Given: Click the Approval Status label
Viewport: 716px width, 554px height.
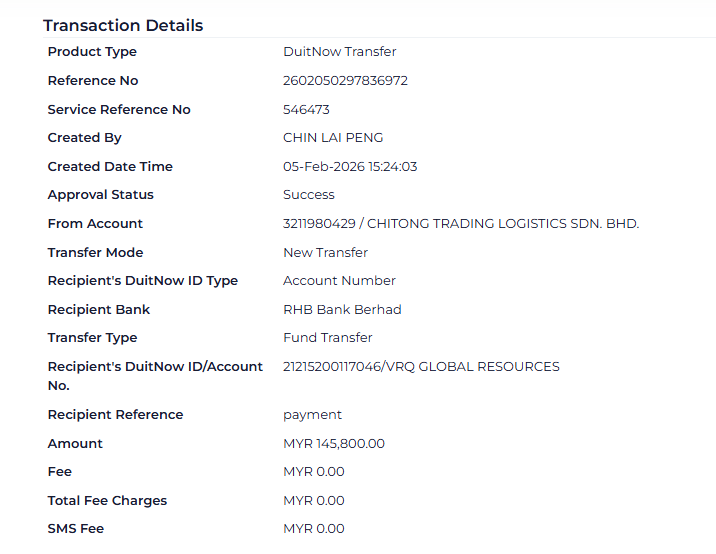Looking at the screenshot, I should pyautogui.click(x=101, y=195).
